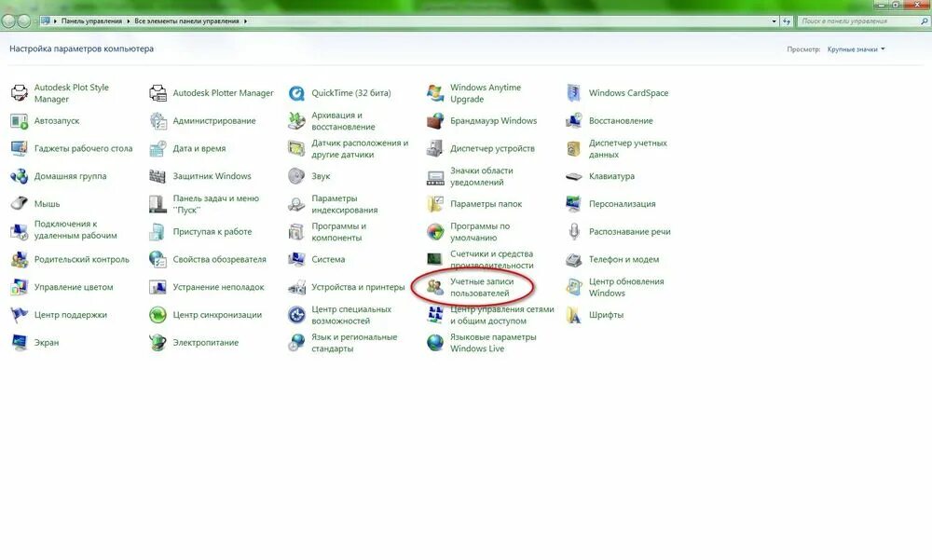The width and height of the screenshot is (932, 560).
Task: Open the Клавиатура icon
Action: [573, 176]
